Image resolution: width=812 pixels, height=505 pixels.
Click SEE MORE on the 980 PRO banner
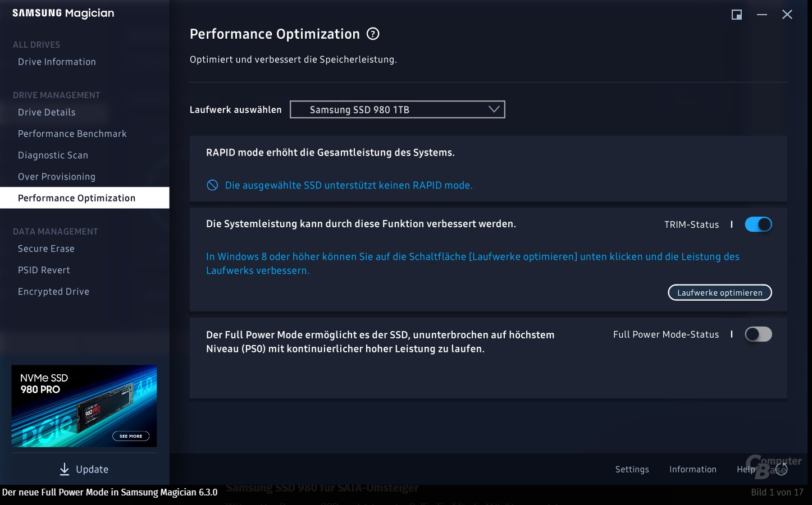[x=130, y=436]
